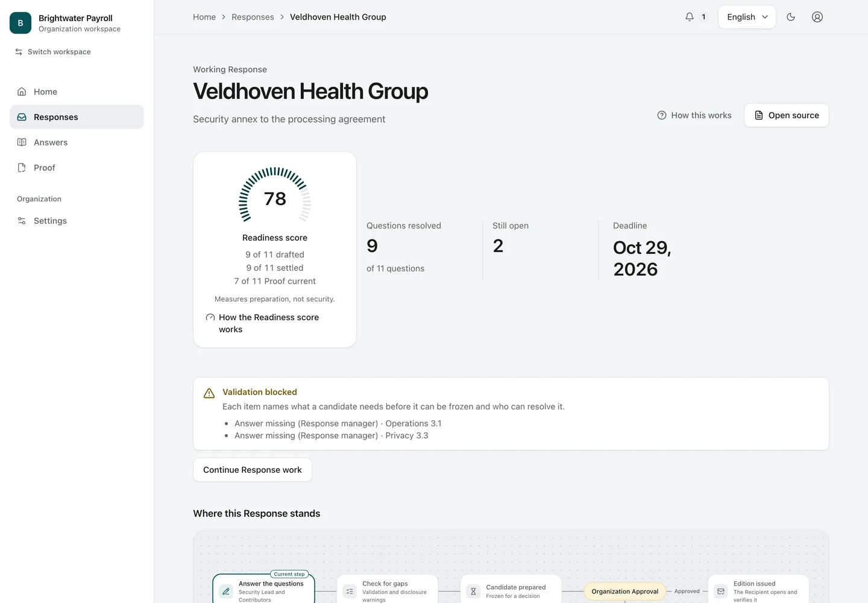This screenshot has width=868, height=603.
Task: Click the Organization Approval step
Action: 625,592
